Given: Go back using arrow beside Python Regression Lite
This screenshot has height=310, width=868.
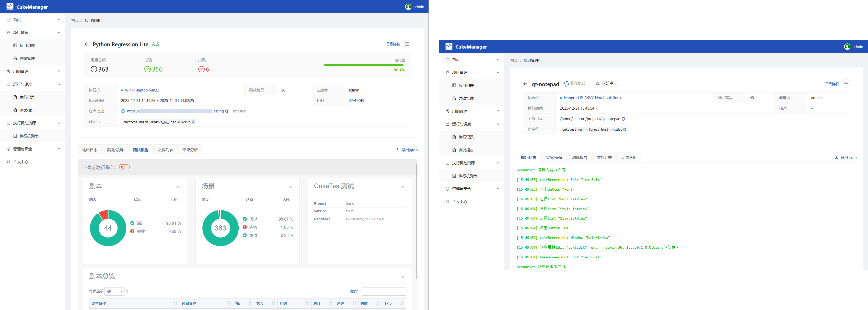Looking at the screenshot, I should (x=86, y=44).
